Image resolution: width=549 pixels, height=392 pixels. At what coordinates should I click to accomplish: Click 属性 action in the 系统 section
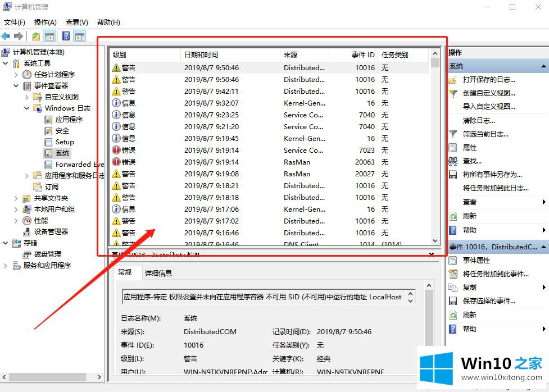pyautogui.click(x=470, y=148)
